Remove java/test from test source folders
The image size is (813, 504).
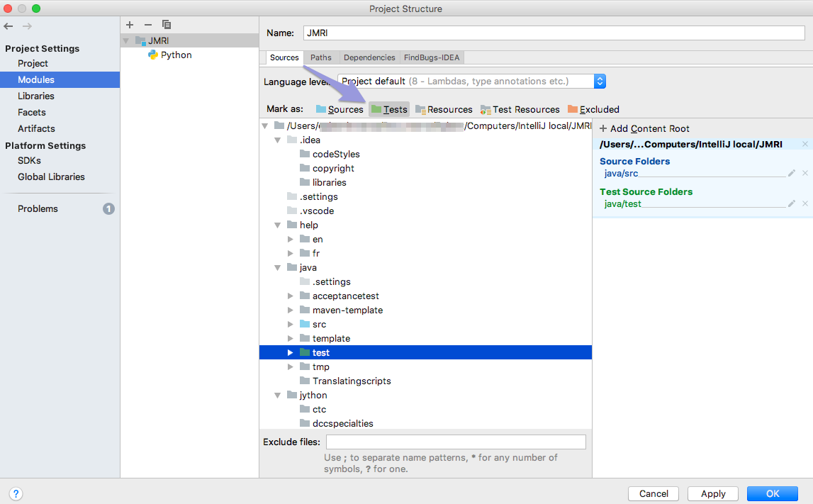click(x=805, y=203)
